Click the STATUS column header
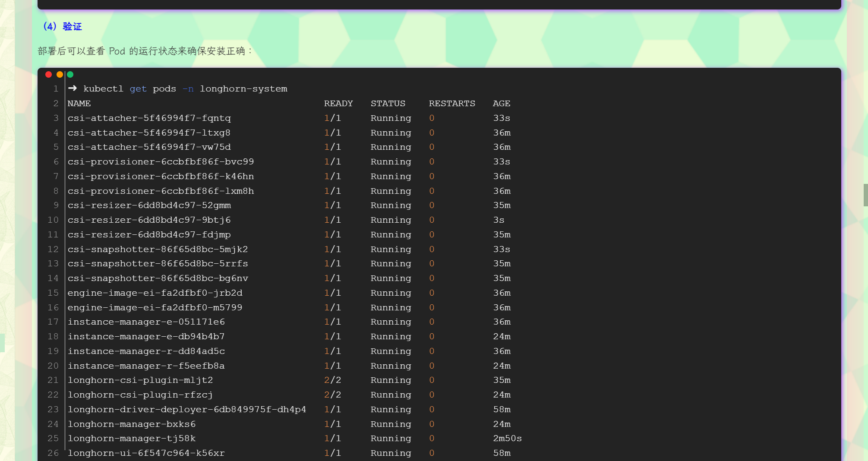The height and width of the screenshot is (461, 868). [x=388, y=104]
